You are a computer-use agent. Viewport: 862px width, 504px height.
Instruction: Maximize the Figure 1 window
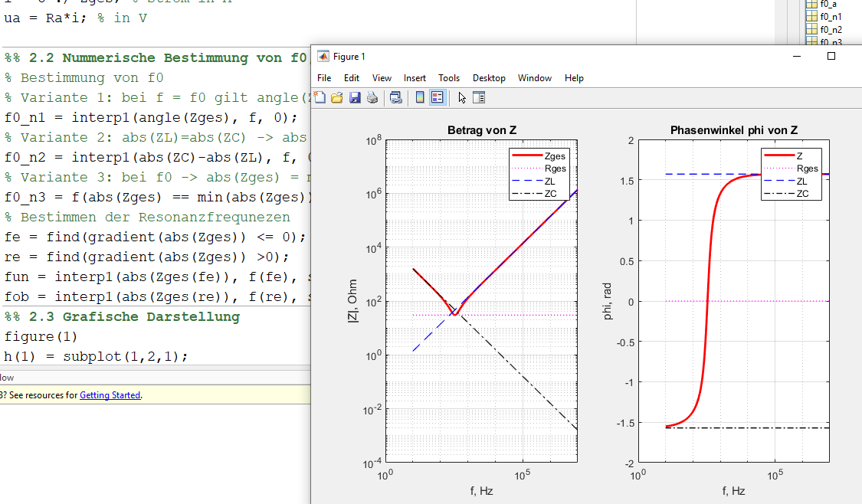tap(831, 56)
